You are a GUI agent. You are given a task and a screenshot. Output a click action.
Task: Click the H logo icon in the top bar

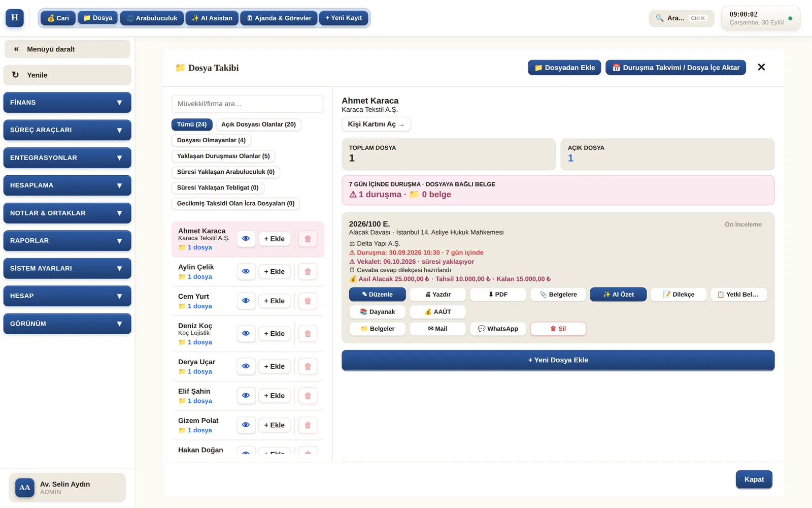(x=15, y=18)
